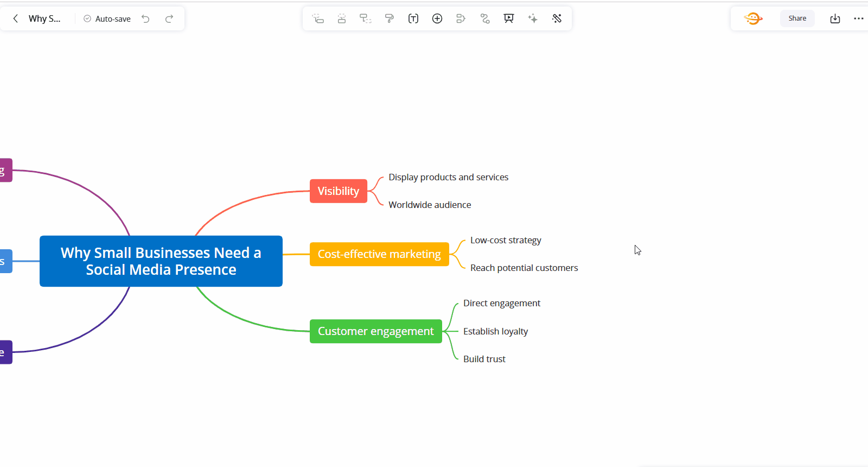Viewport: 868px width, 467px height.
Task: Select the green Customer engagement node
Action: point(375,331)
